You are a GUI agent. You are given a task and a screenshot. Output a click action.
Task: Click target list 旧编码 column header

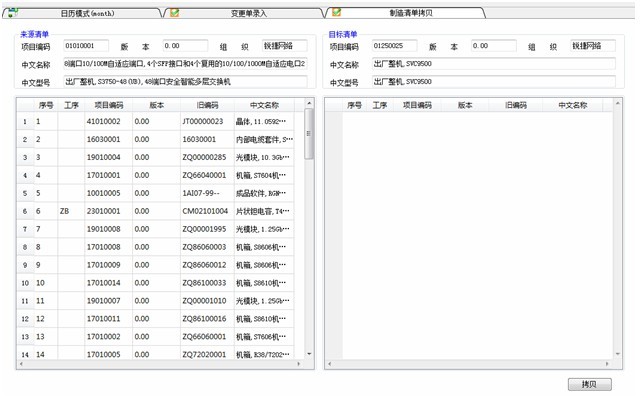pos(515,105)
